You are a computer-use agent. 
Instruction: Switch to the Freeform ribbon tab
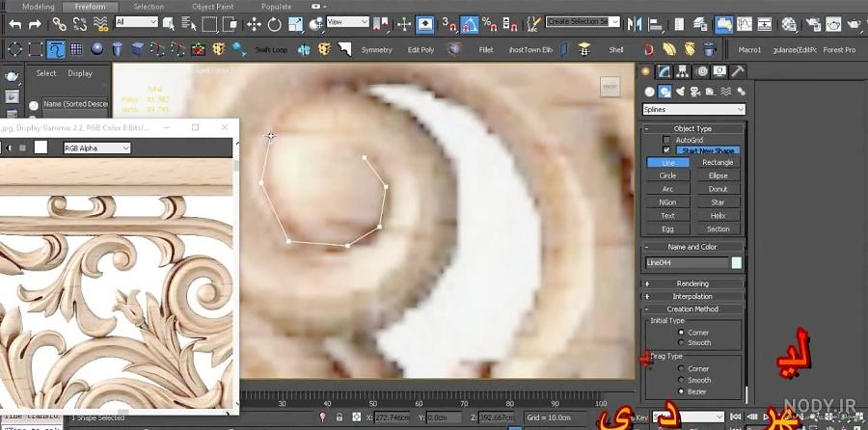(x=91, y=7)
